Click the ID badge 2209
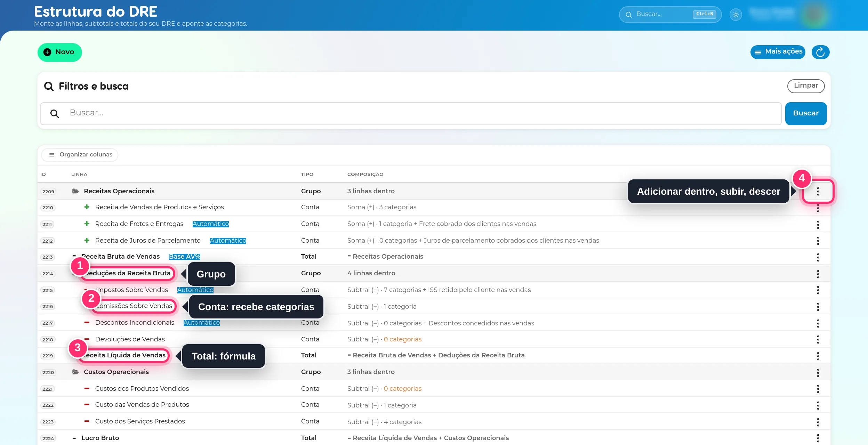The height and width of the screenshot is (445, 868). pyautogui.click(x=48, y=191)
